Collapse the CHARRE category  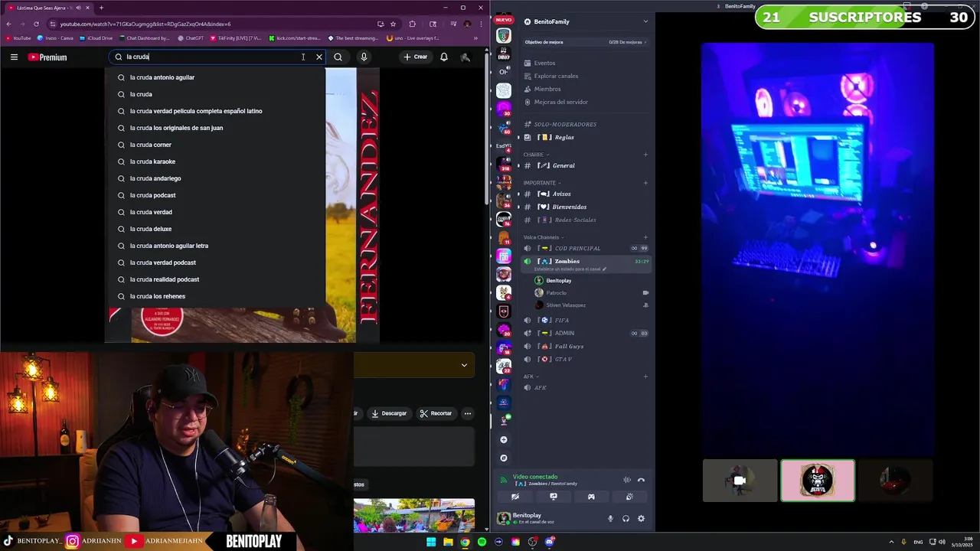535,155
